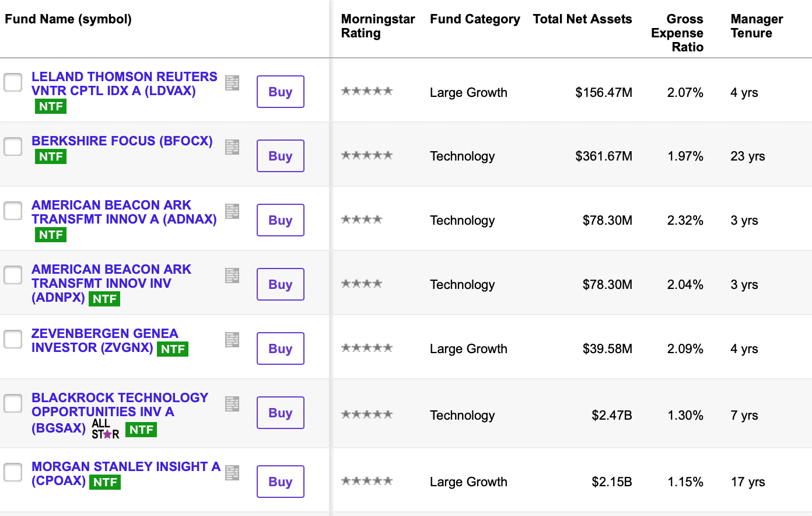Image resolution: width=812 pixels, height=516 pixels.
Task: Click the NTF badge under BFOCX
Action: point(51,156)
